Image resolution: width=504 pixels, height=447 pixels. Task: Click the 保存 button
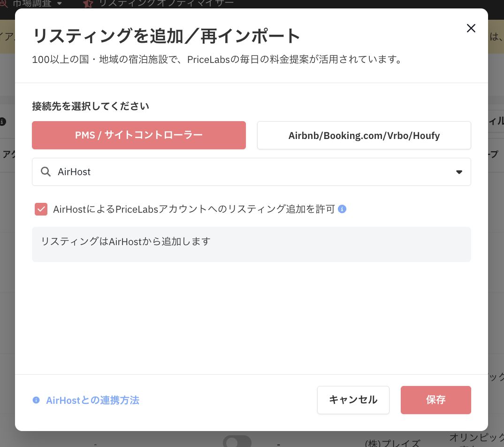click(435, 400)
